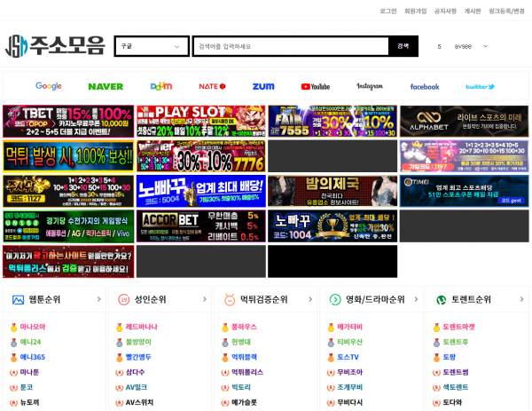This screenshot has height=411, width=532.
Task: Click the 주소모음 site logo
Action: (x=55, y=46)
